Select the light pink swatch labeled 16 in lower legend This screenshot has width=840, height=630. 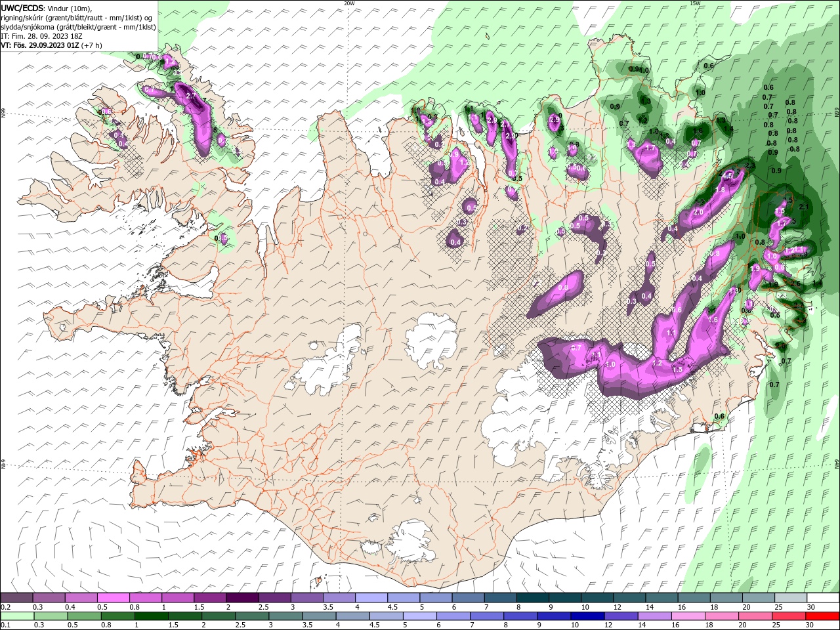(688, 616)
